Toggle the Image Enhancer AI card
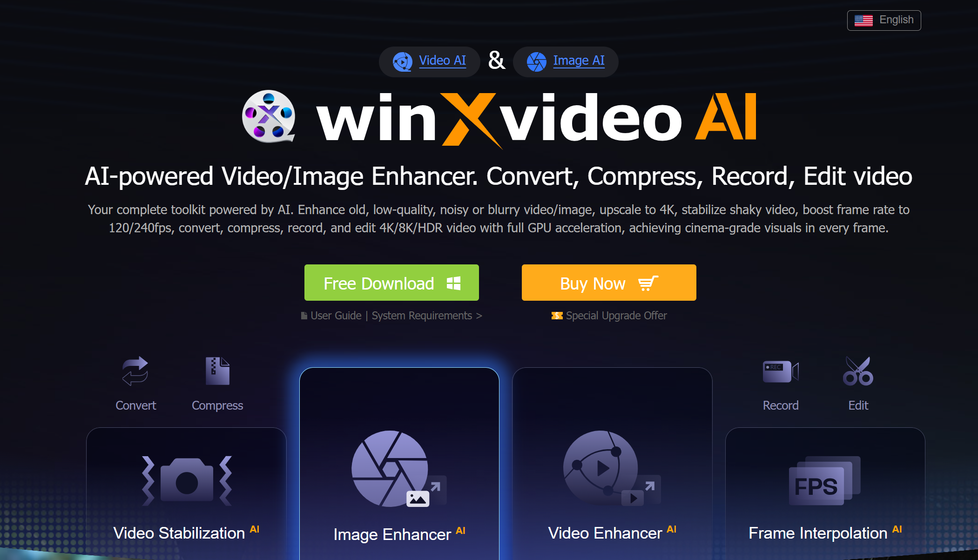Viewport: 978px width, 560px height. point(400,470)
